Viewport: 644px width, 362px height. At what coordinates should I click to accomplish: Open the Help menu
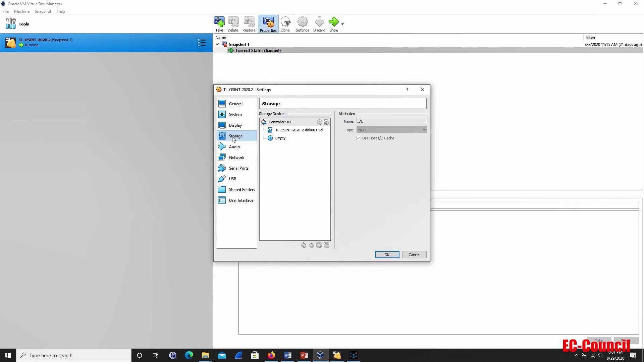(61, 11)
